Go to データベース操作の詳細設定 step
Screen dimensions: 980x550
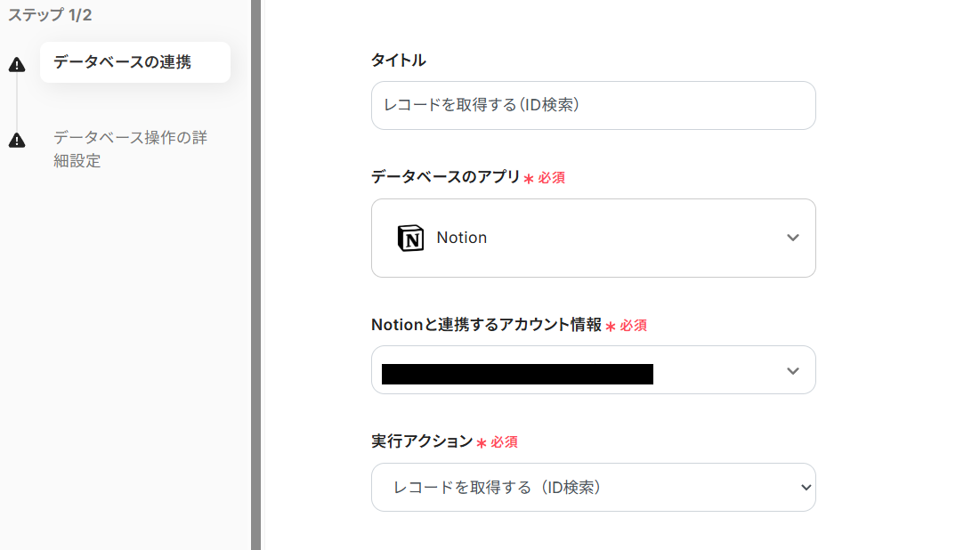130,150
